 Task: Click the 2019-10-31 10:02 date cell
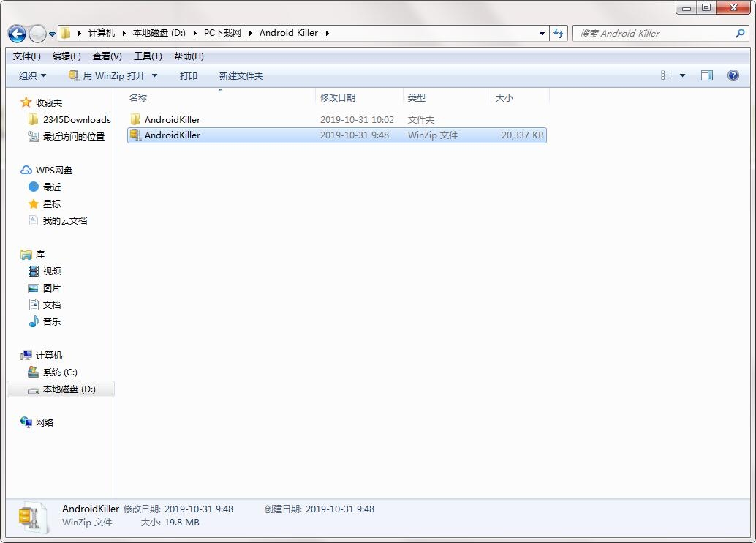[x=357, y=120]
